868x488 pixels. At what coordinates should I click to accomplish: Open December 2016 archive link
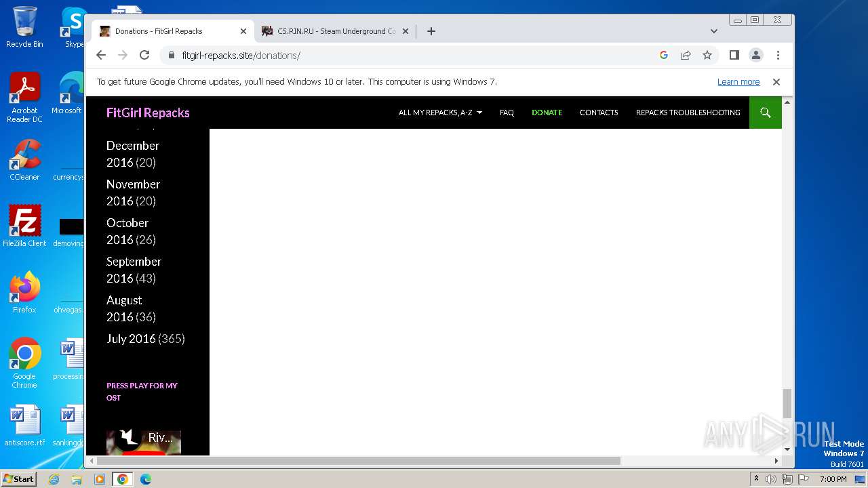pyautogui.click(x=133, y=154)
